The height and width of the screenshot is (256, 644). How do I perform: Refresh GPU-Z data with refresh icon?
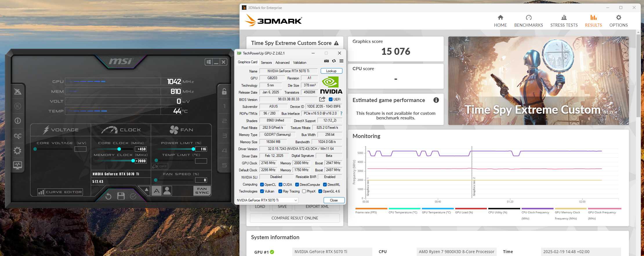click(334, 61)
